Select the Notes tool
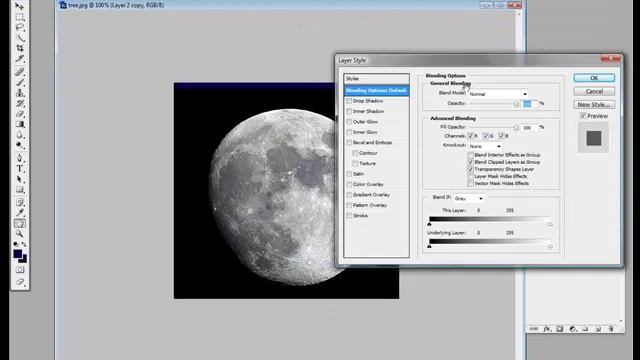640x360 pixels. pyautogui.click(x=20, y=202)
